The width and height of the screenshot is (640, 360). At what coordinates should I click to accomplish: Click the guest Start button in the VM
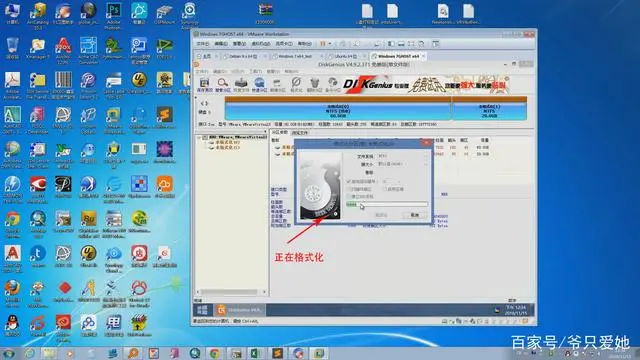(202, 310)
